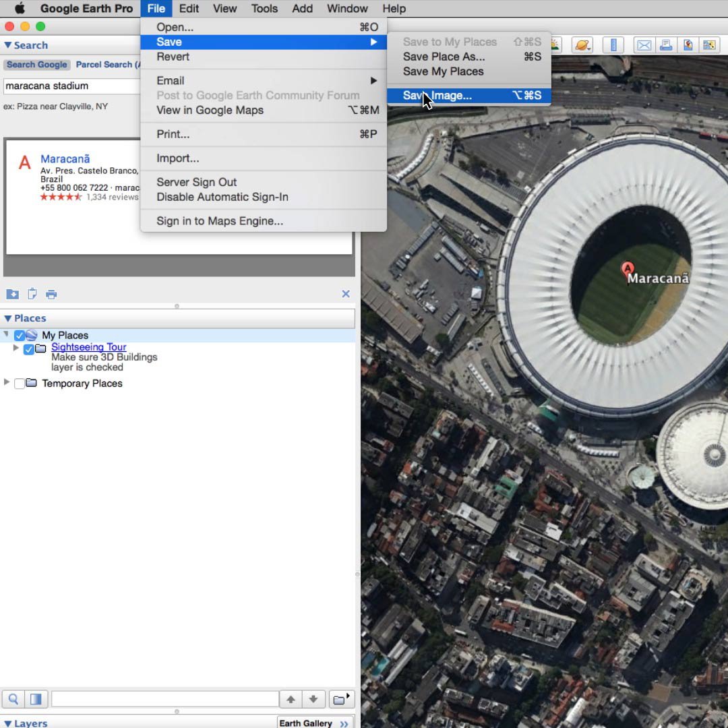Open the Add menu
Screen dimensions: 728x728
302,8
